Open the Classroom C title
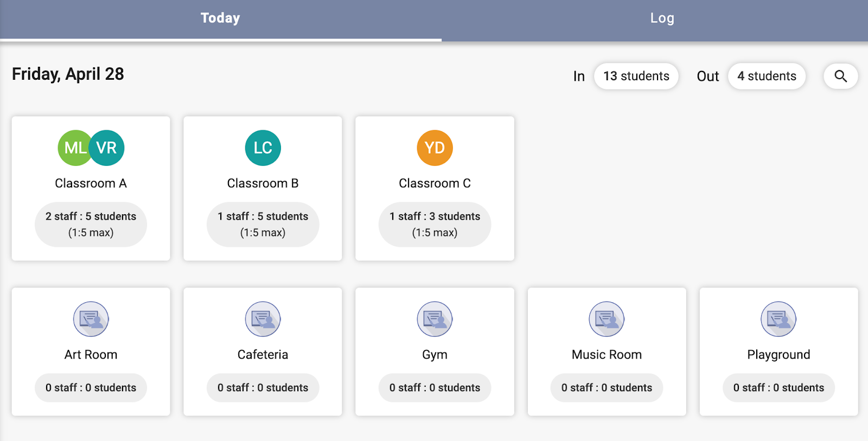Image resolution: width=868 pixels, height=441 pixels. (x=435, y=183)
